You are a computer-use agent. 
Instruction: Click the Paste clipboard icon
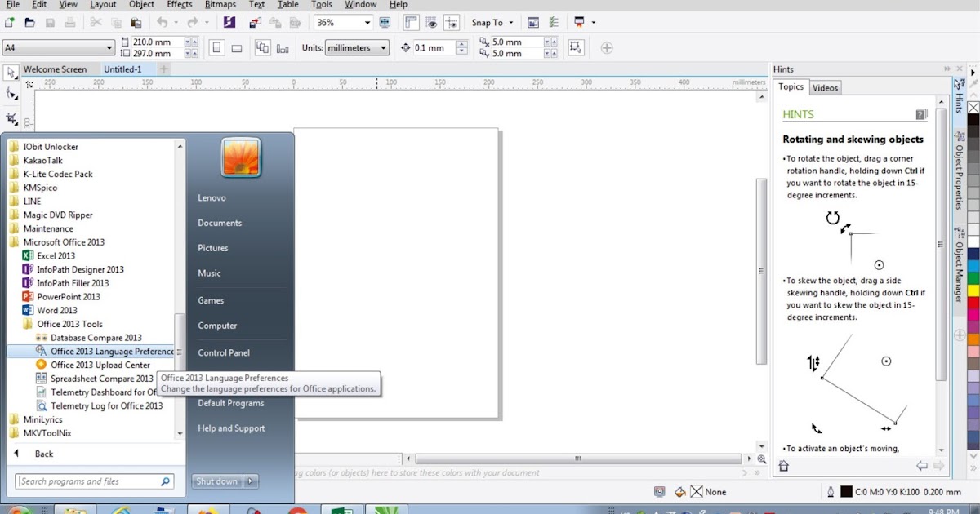136,23
